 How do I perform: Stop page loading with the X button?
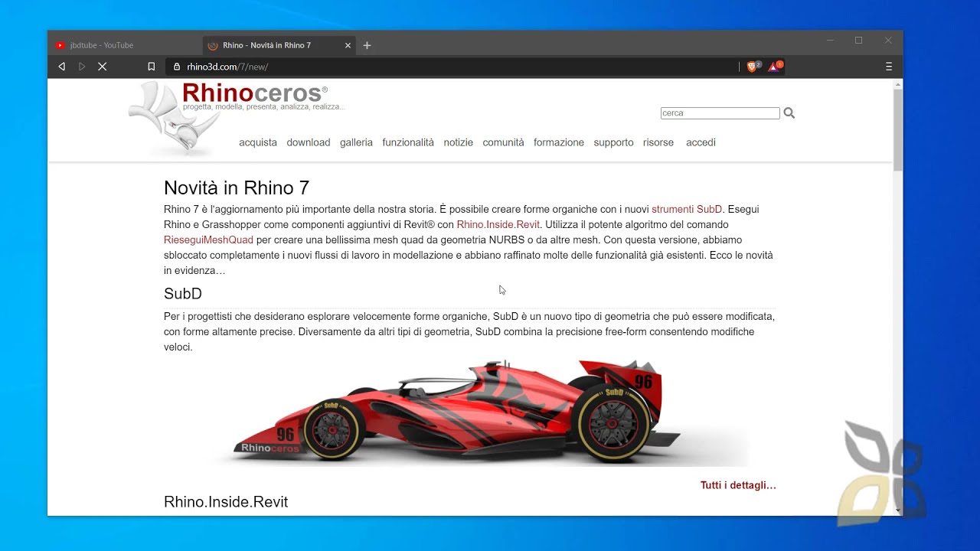pos(102,67)
